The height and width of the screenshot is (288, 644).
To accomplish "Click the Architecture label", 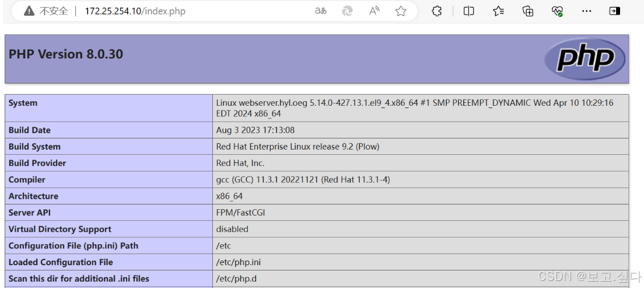I will (x=33, y=196).
